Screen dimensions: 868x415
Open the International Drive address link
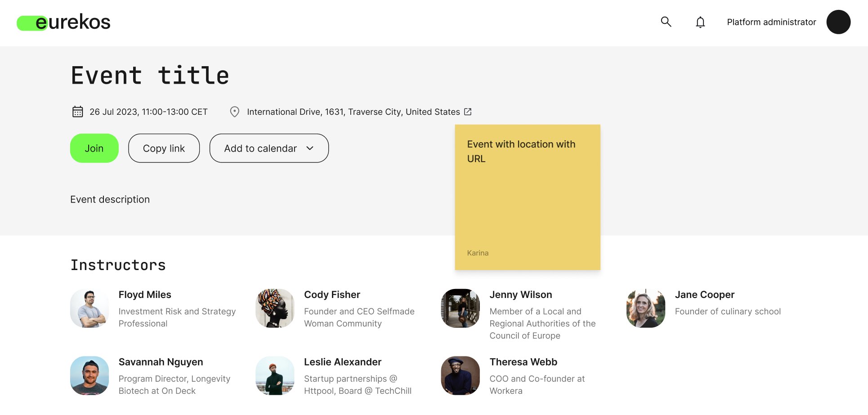[x=353, y=112]
